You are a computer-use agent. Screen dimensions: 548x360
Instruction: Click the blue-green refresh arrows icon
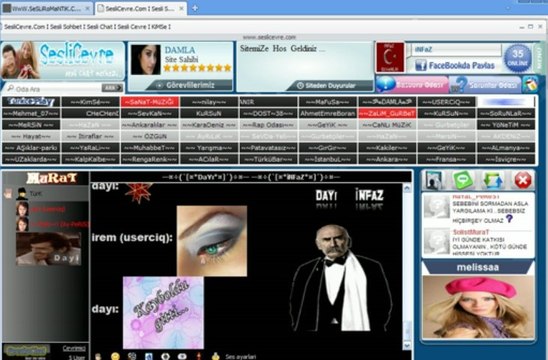[493, 180]
